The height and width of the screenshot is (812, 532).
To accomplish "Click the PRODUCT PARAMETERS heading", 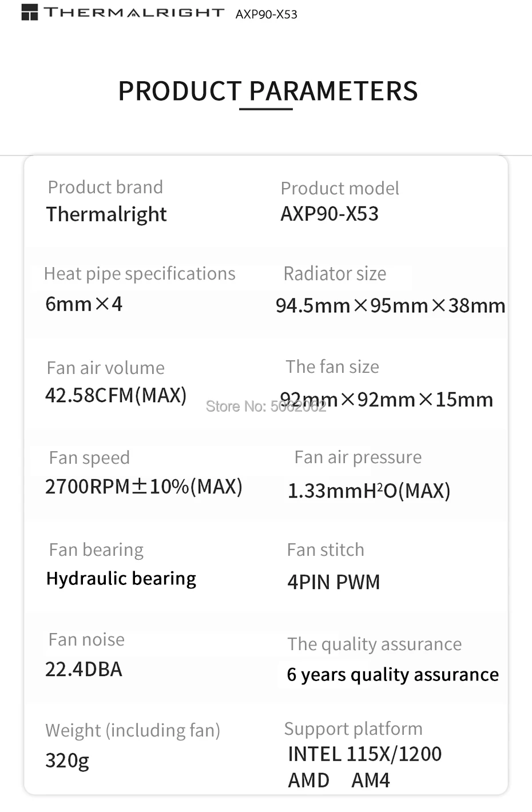I will 268,91.
